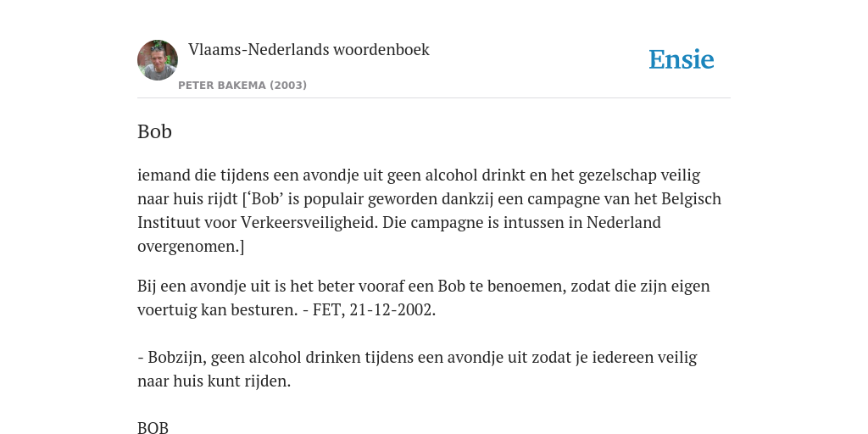Click the uppercase BOB heading at the bottom
Image resolution: width=868 pixels, height=434 pixels.
pyautogui.click(x=153, y=427)
